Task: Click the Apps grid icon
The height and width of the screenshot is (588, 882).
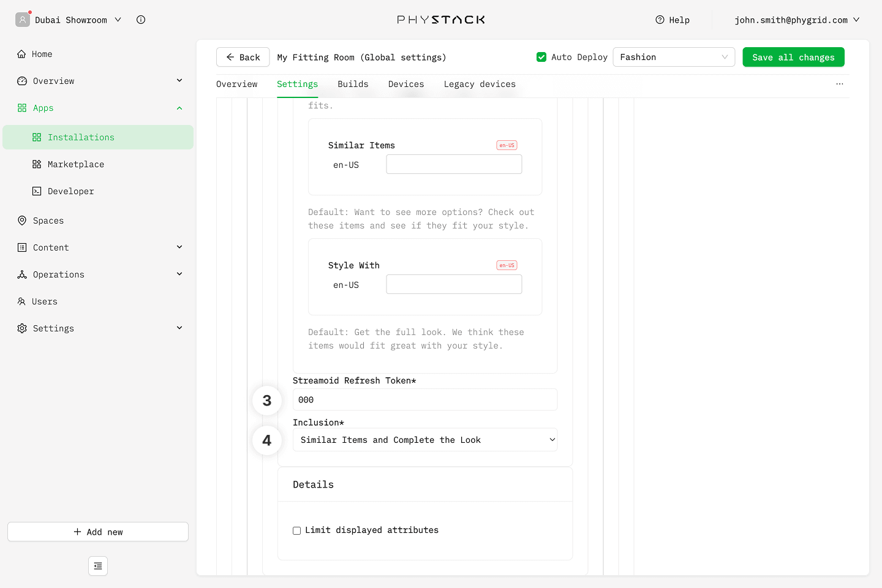Action: [22, 108]
